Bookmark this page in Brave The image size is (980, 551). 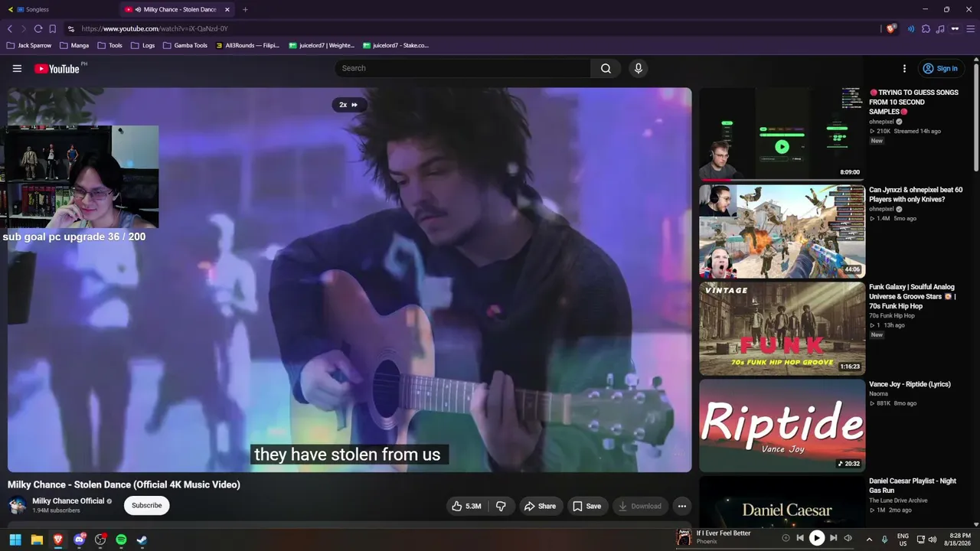pyautogui.click(x=52, y=28)
